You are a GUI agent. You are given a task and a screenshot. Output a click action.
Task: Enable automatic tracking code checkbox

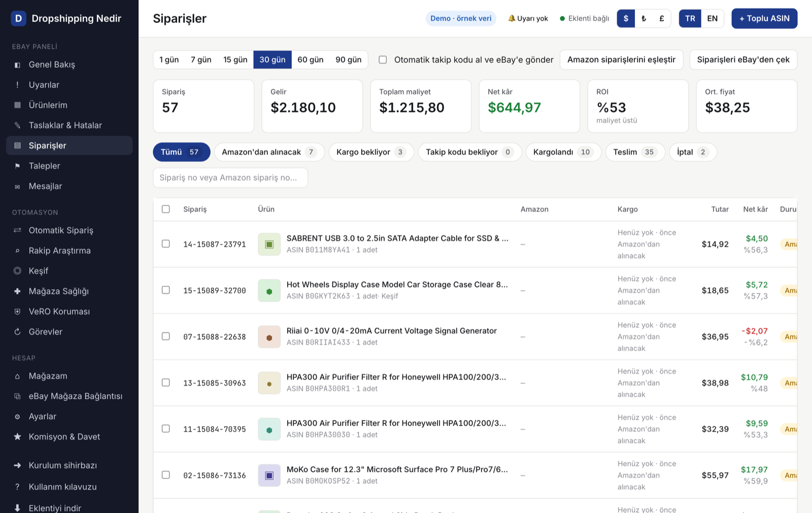(383, 60)
